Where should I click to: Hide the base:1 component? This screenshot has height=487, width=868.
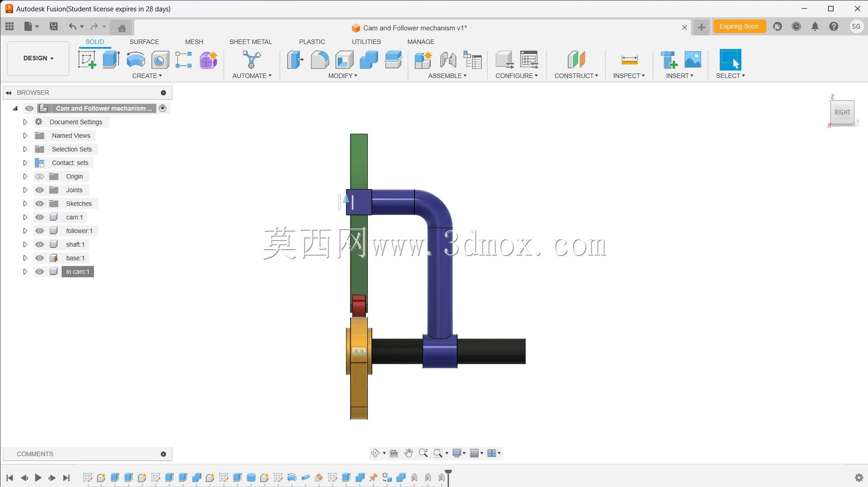pos(39,258)
